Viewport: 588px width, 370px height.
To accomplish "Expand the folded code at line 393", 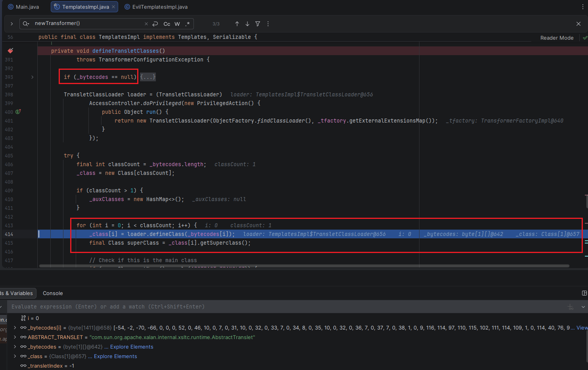I will tap(33, 77).
